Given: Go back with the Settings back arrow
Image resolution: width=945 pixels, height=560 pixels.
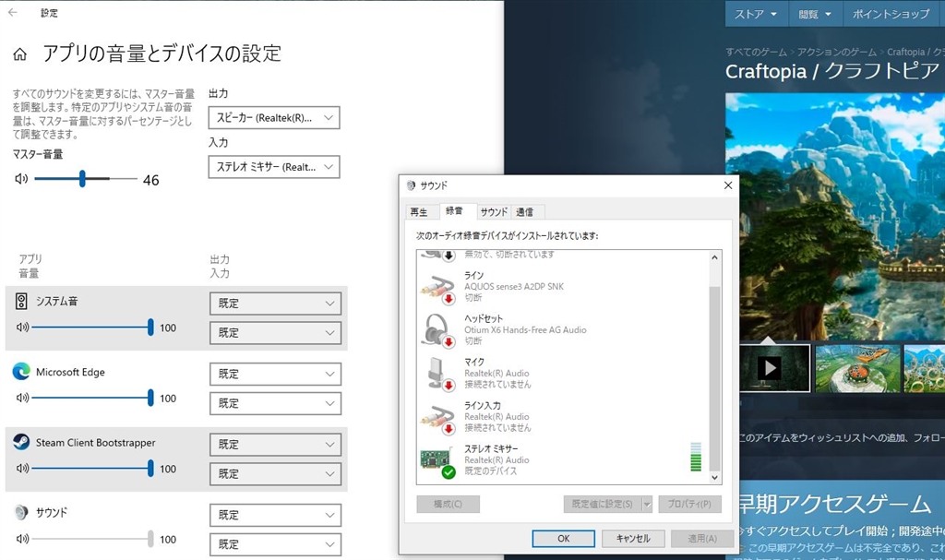Looking at the screenshot, I should tap(13, 12).
